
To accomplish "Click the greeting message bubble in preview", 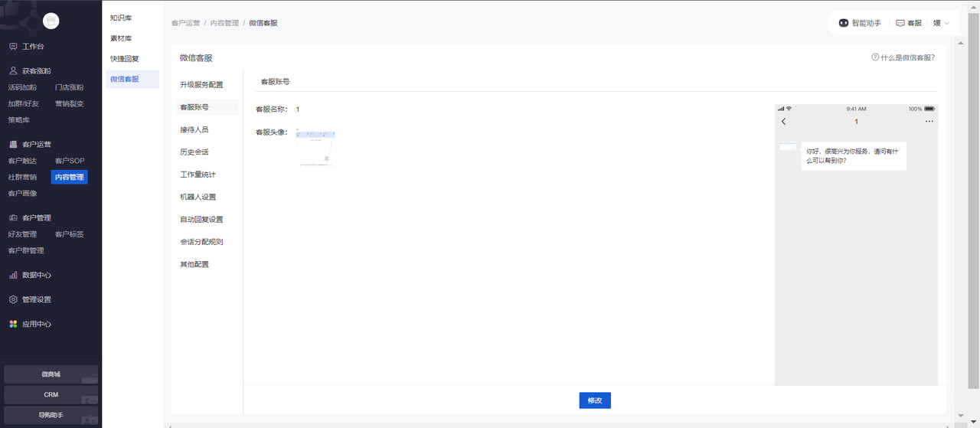I will [x=854, y=156].
